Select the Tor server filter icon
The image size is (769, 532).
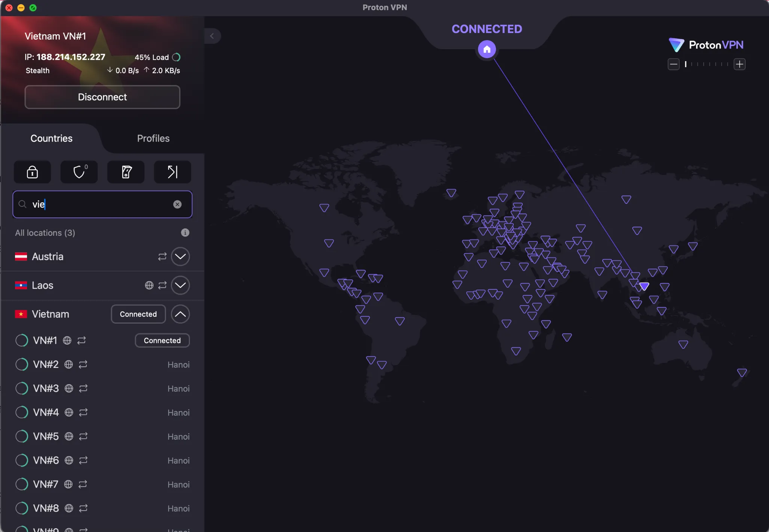(125, 172)
